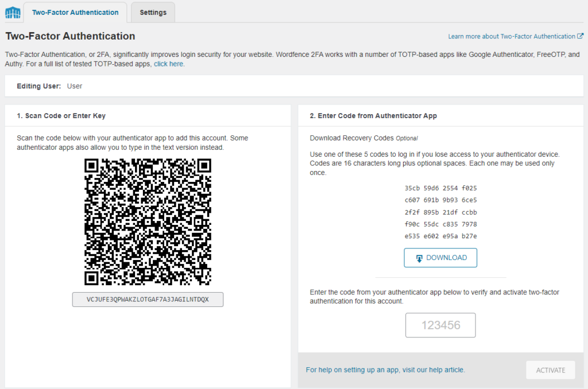Screen dimensions: 588x389
Task: Open the help article link for app setup
Action: [x=385, y=370]
